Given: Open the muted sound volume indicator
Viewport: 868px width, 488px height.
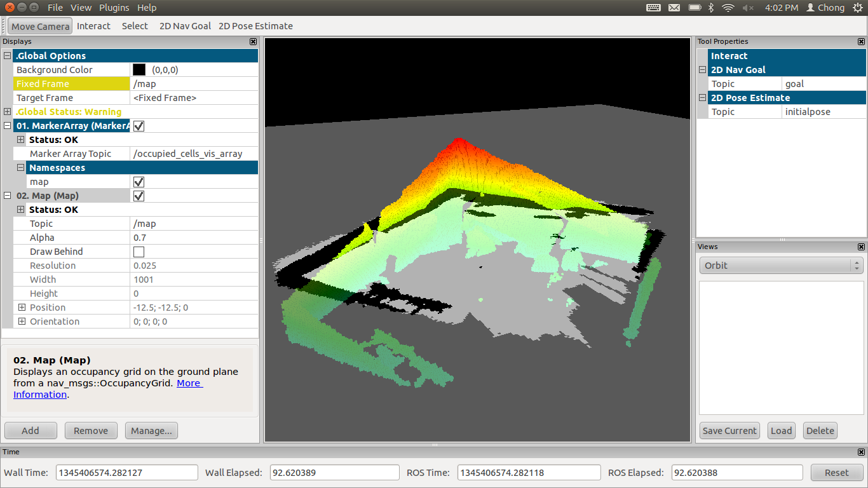Looking at the screenshot, I should click(x=748, y=8).
